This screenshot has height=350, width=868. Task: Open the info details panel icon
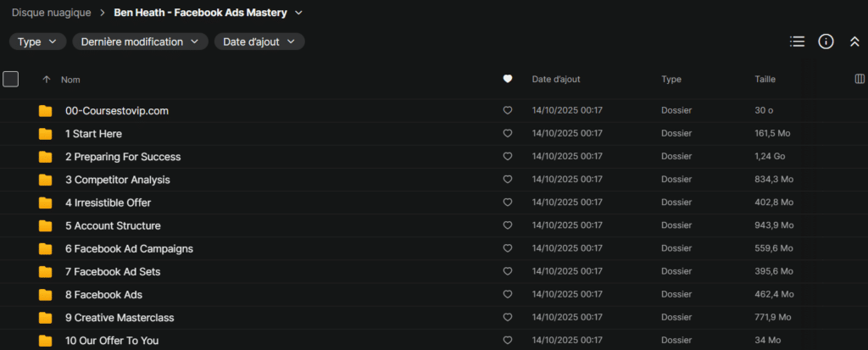pyautogui.click(x=826, y=42)
